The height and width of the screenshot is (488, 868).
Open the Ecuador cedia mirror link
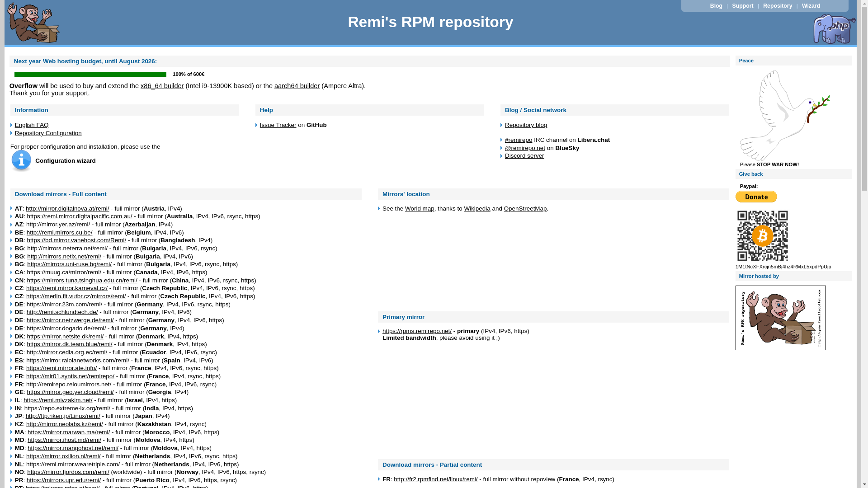pyautogui.click(x=67, y=352)
